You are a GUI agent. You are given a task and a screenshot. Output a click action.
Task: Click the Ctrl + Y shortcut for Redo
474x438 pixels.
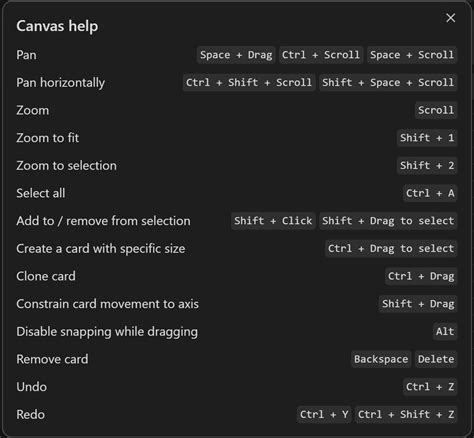point(324,415)
